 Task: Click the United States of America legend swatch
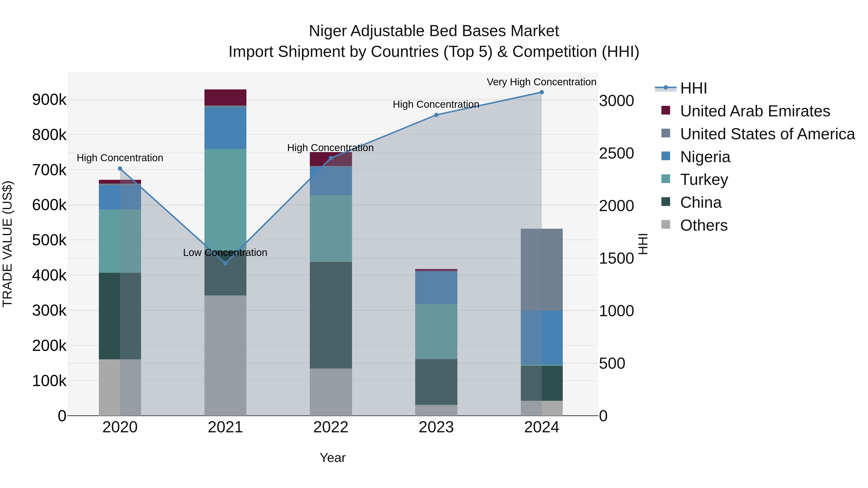click(x=666, y=133)
